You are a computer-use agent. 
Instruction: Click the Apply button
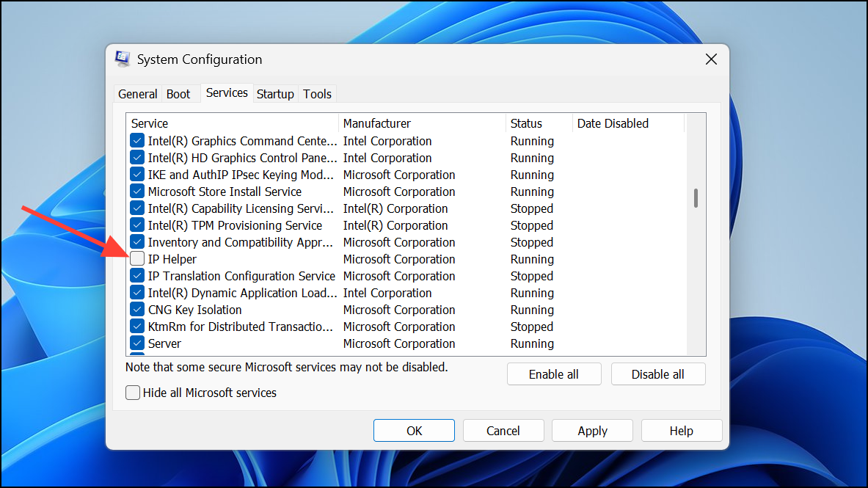pos(592,431)
